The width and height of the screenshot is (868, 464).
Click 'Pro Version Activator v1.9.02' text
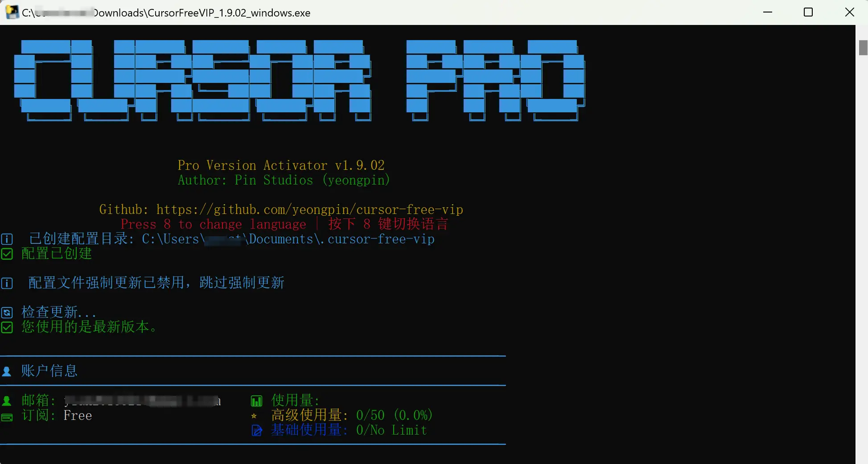[281, 165]
